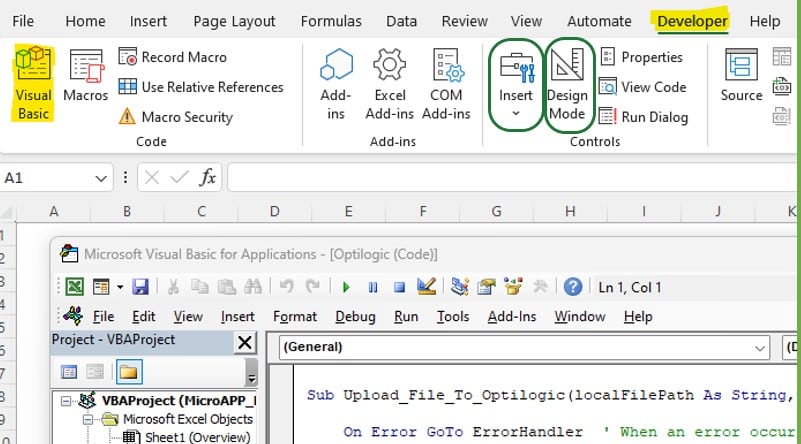
Task: Select column D header
Action: pos(275,212)
